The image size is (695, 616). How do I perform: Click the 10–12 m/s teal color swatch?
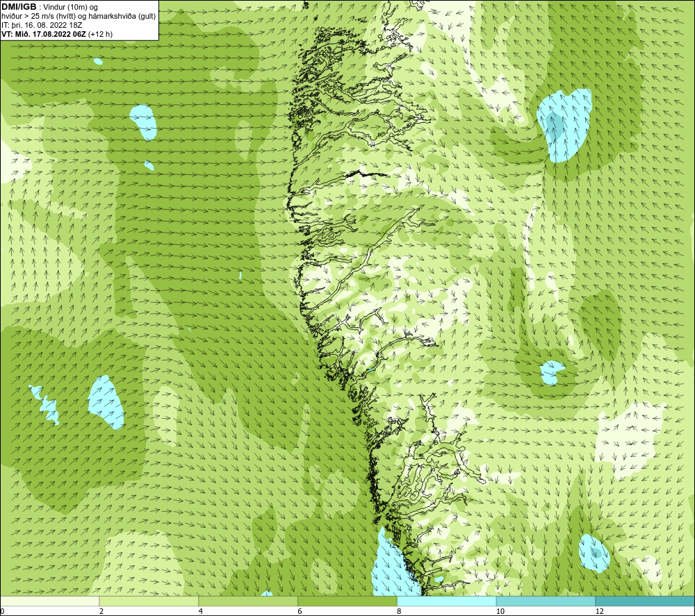[546, 601]
